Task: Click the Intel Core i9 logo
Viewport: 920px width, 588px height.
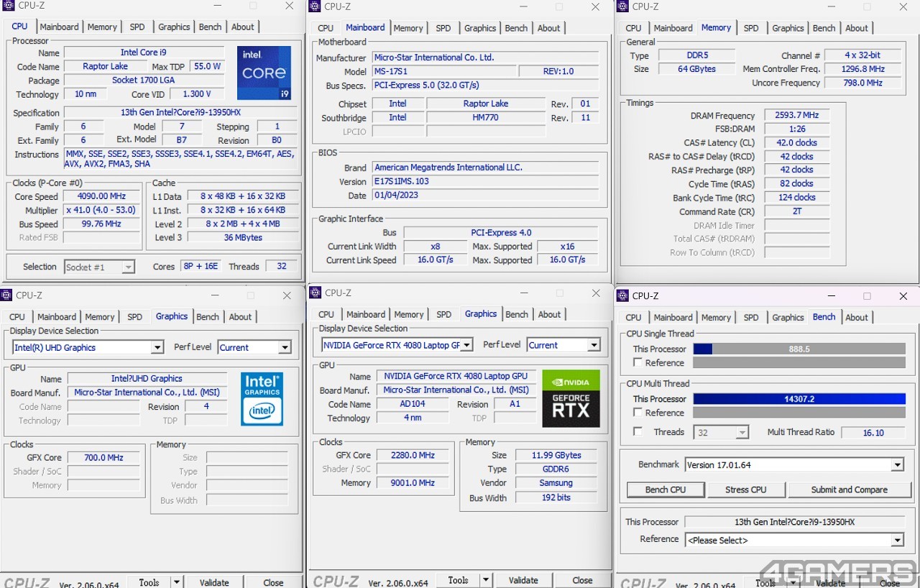Action: (264, 73)
